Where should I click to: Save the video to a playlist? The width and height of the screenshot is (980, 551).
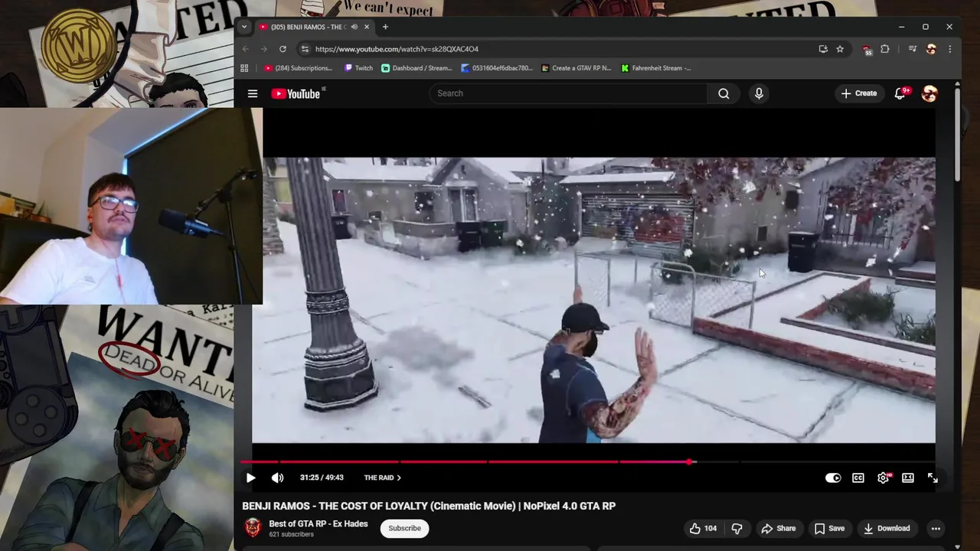pos(829,528)
